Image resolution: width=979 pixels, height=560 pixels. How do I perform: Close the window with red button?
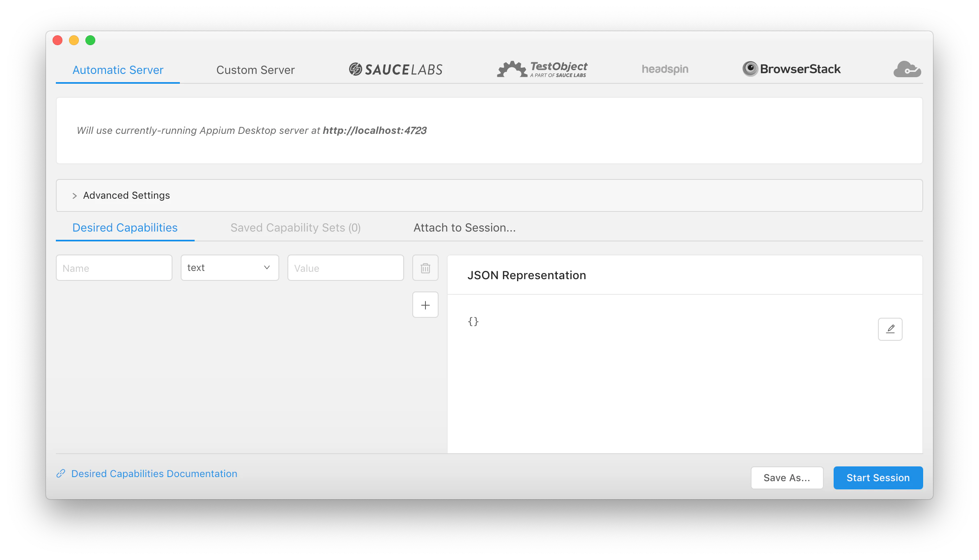(x=57, y=40)
